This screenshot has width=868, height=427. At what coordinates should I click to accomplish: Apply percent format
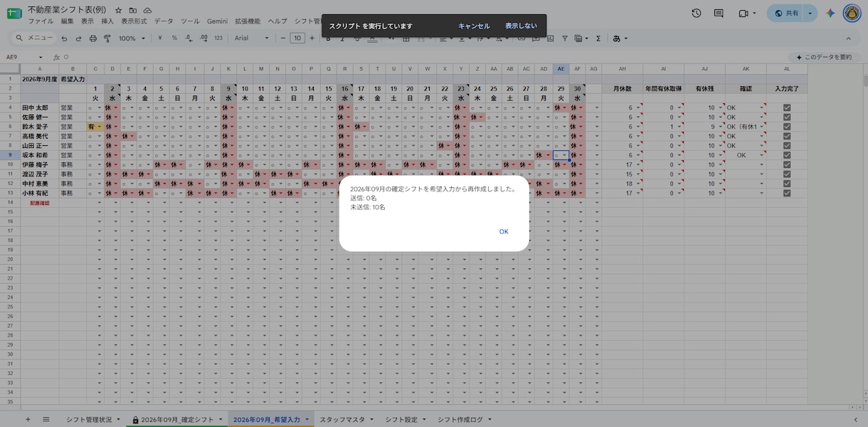click(174, 38)
